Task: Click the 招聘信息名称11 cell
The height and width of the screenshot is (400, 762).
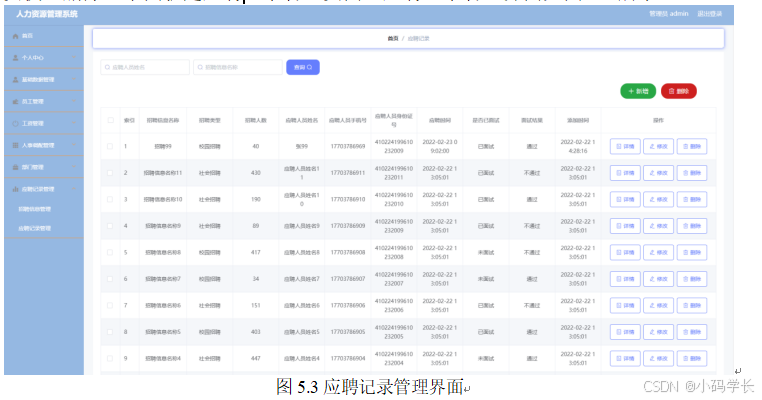Action: (163, 173)
